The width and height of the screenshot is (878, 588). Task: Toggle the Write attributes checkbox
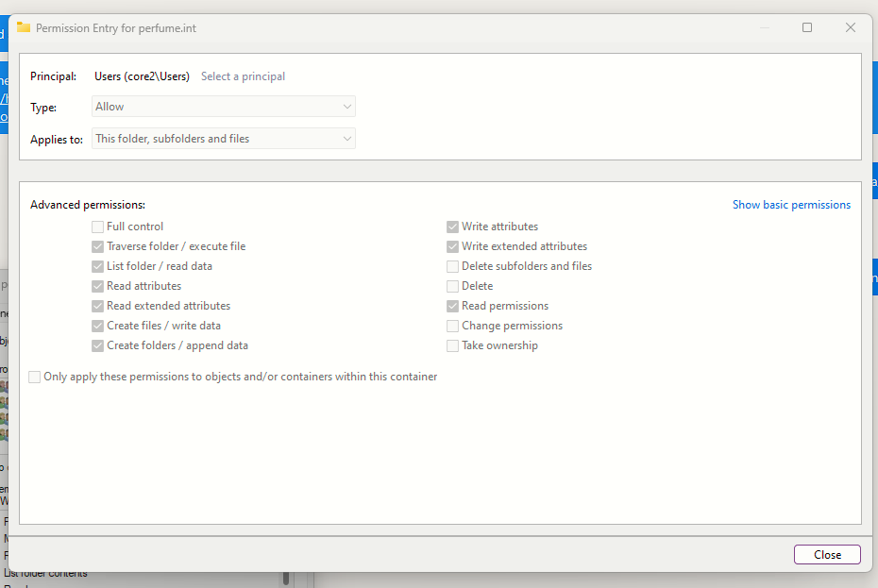[x=453, y=227]
